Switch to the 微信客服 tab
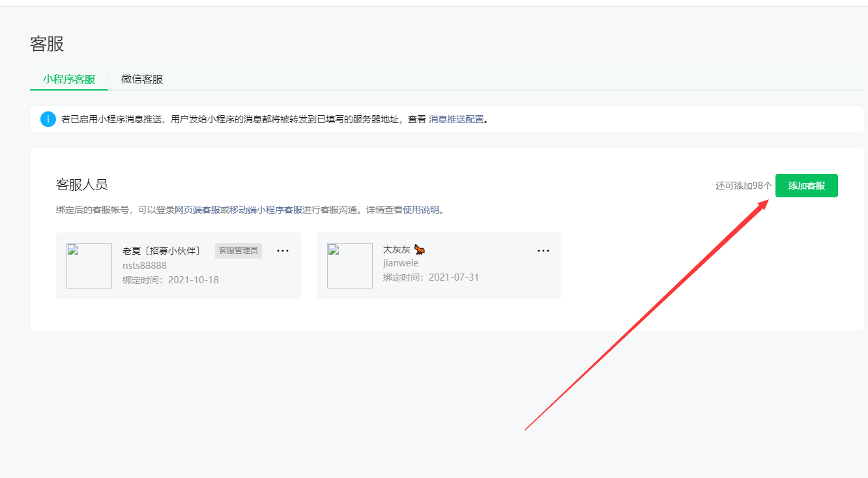Viewport: 868px width, 478px height. tap(142, 79)
